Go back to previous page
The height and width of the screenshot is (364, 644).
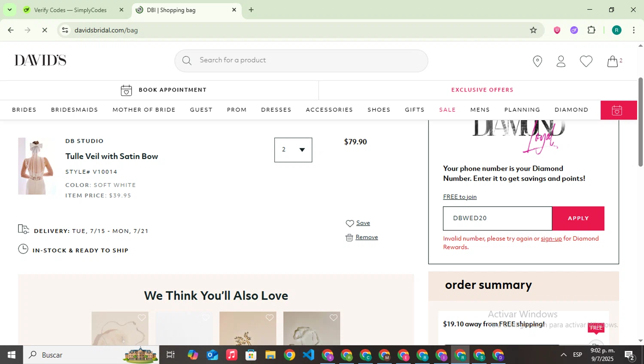click(x=11, y=30)
